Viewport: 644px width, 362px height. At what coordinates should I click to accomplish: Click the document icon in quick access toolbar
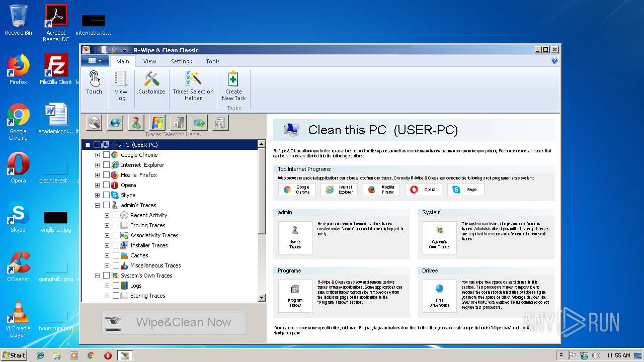pos(104,50)
